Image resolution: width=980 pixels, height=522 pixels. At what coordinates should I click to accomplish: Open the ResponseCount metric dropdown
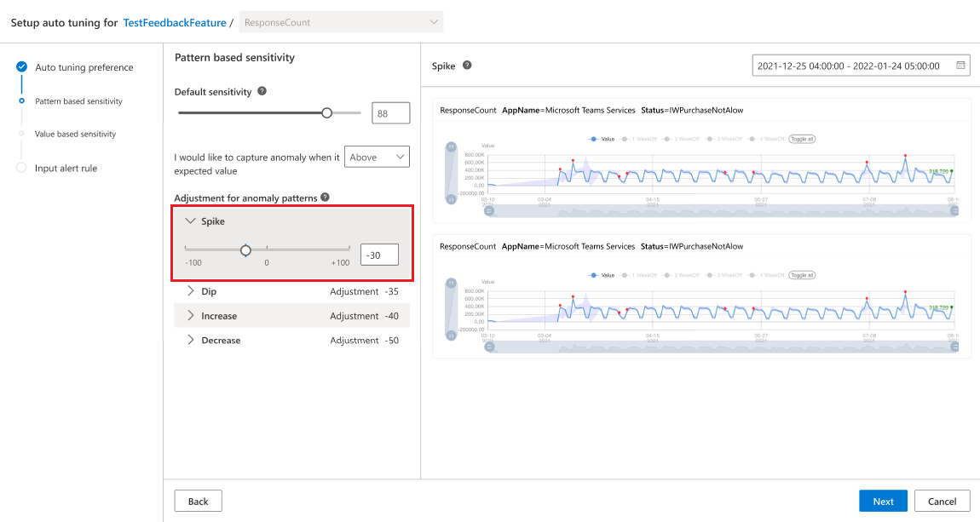[341, 22]
